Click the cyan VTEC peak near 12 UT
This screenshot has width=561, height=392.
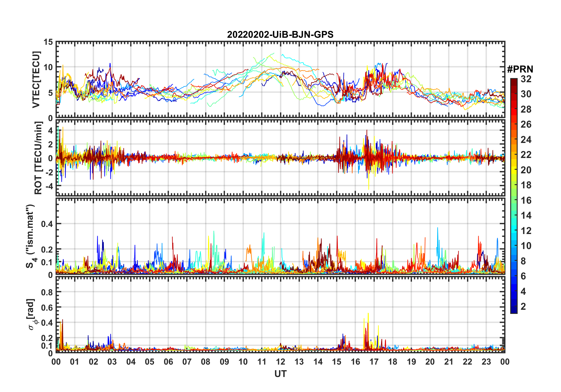282,55
